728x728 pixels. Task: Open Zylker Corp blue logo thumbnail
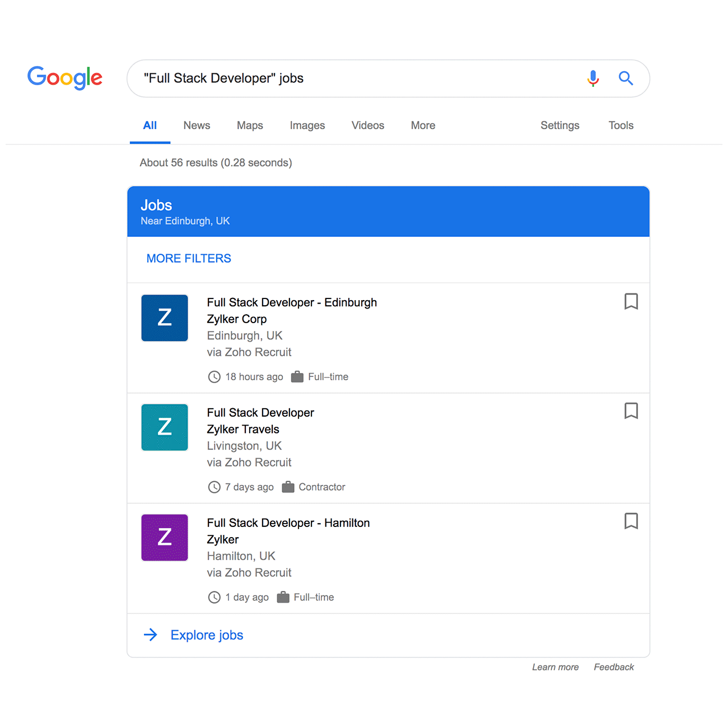pyautogui.click(x=165, y=318)
